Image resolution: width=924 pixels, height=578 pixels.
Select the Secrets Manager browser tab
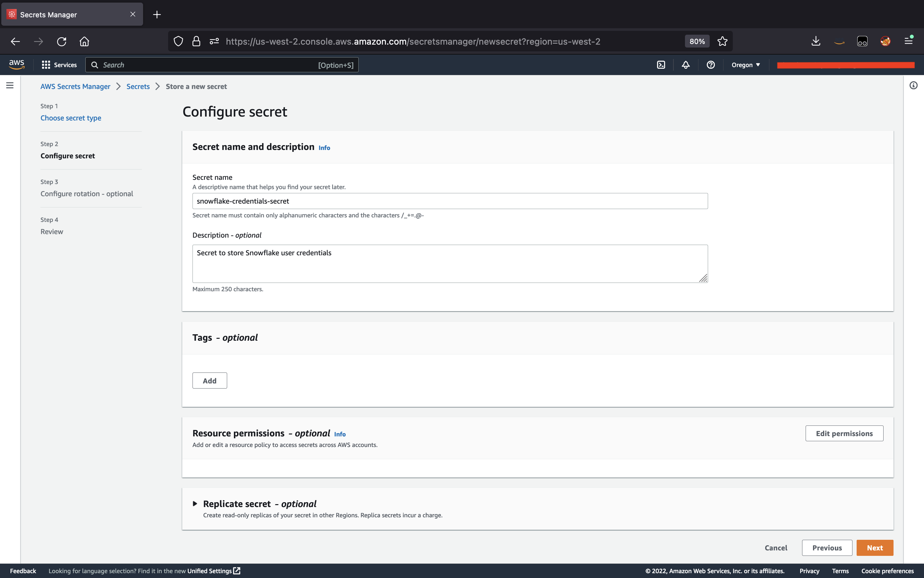[72, 14]
